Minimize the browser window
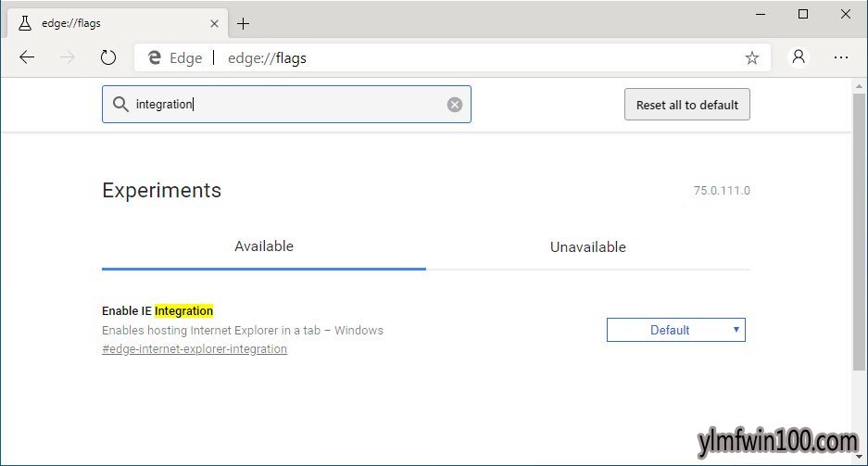The height and width of the screenshot is (466, 868). 761,15
